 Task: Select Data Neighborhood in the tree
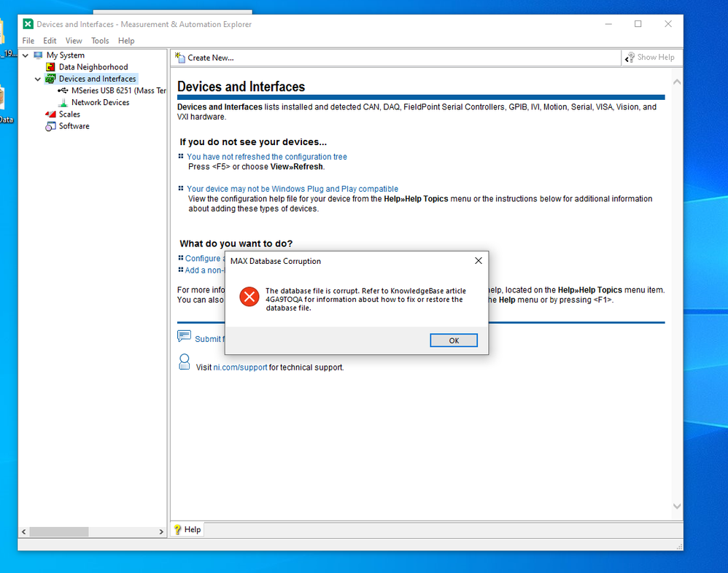pyautogui.click(x=93, y=67)
